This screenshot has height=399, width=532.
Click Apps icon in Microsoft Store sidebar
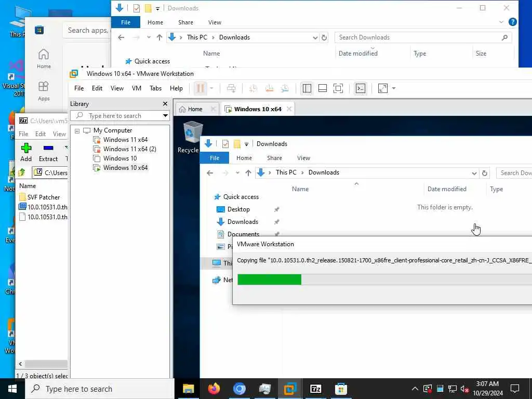44,91
